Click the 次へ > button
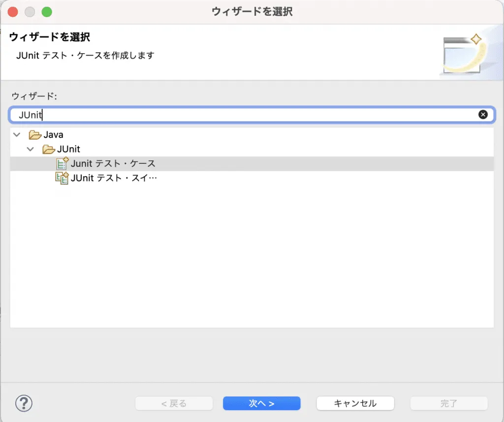This screenshot has height=422, width=504. (x=262, y=403)
